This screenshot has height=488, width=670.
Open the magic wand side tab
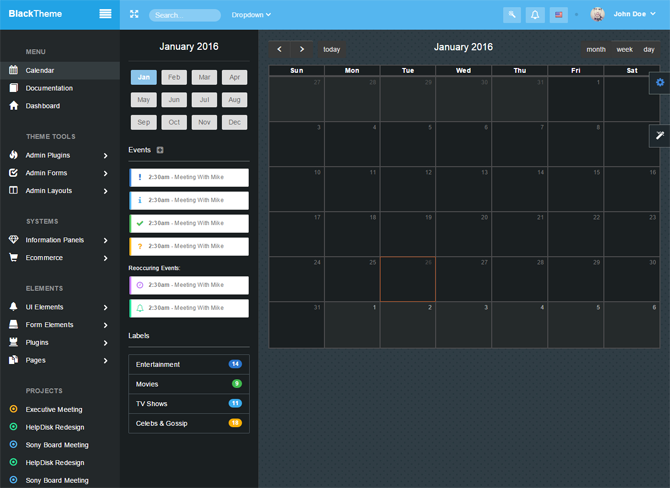point(660,136)
